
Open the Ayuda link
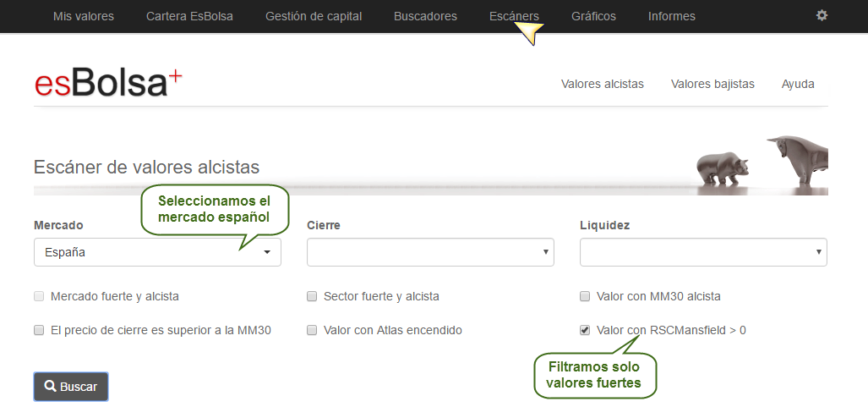[x=798, y=84]
